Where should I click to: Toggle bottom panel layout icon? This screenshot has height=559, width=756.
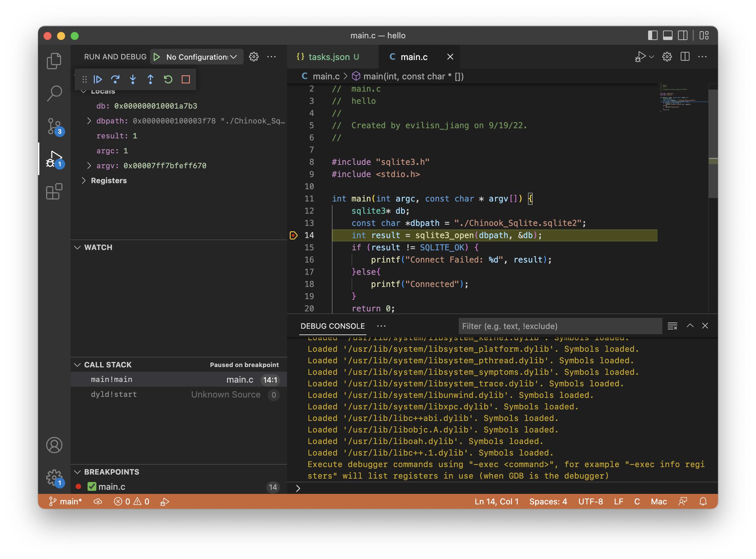(x=668, y=36)
